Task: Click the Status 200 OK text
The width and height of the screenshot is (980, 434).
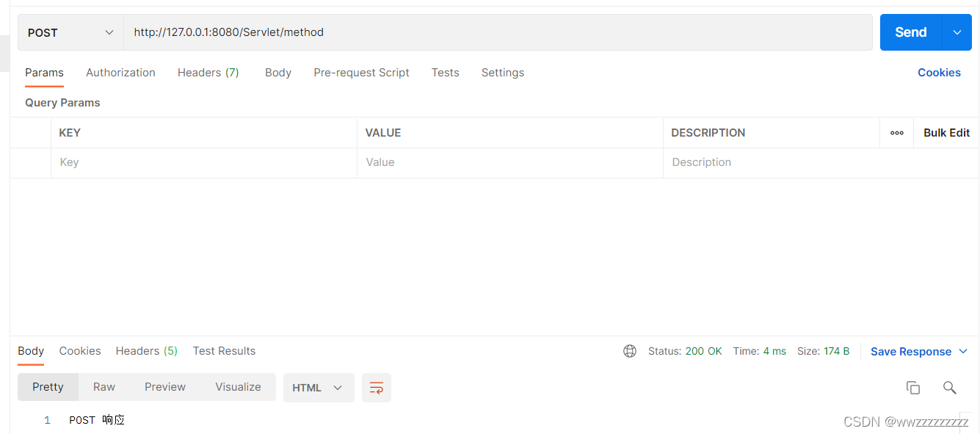Action: 685,351
